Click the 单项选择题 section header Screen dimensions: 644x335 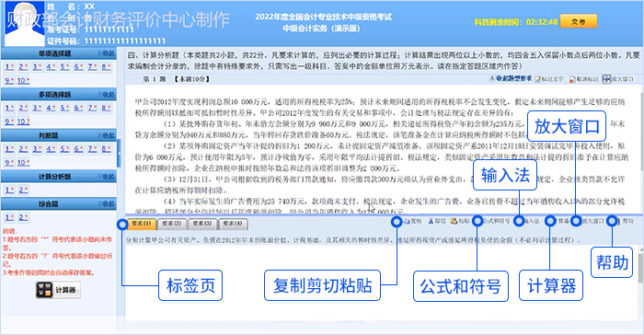(59, 53)
